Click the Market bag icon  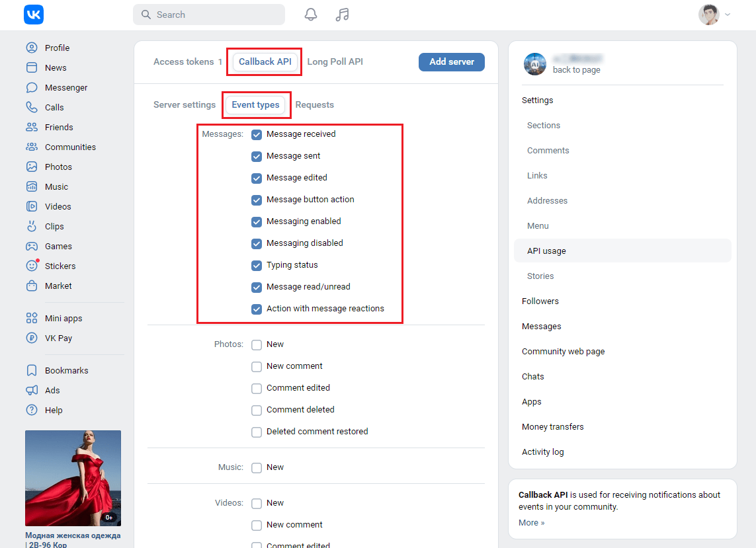click(x=32, y=286)
